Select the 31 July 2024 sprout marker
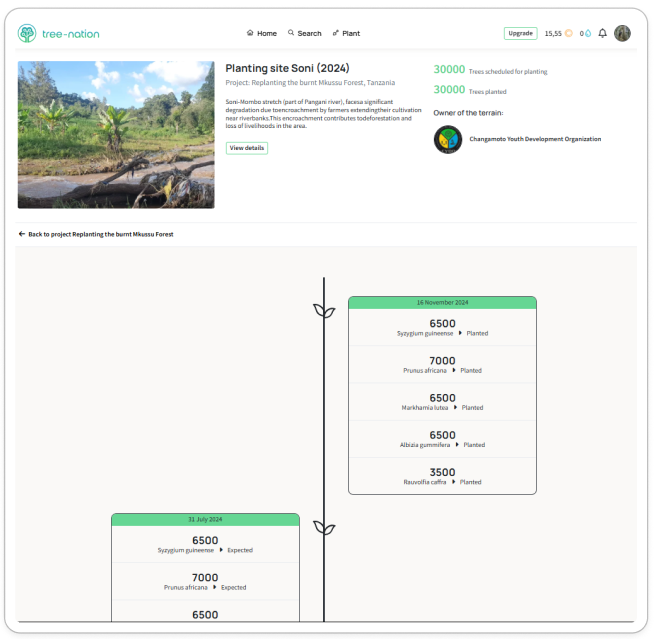 point(324,528)
